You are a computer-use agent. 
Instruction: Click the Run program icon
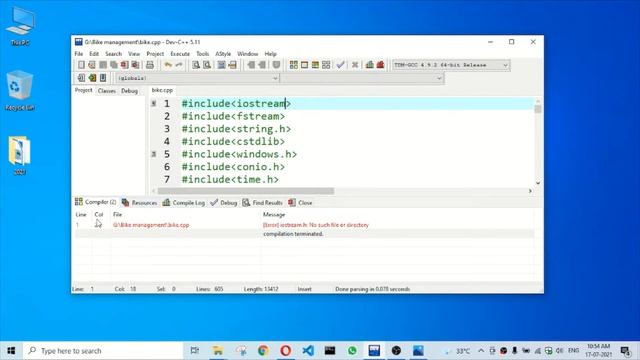pos(304,65)
